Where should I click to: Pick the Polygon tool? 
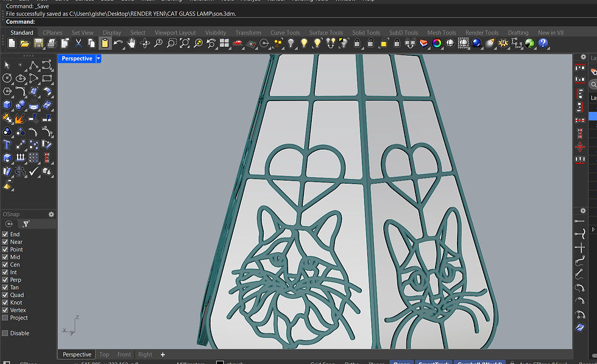click(7, 92)
